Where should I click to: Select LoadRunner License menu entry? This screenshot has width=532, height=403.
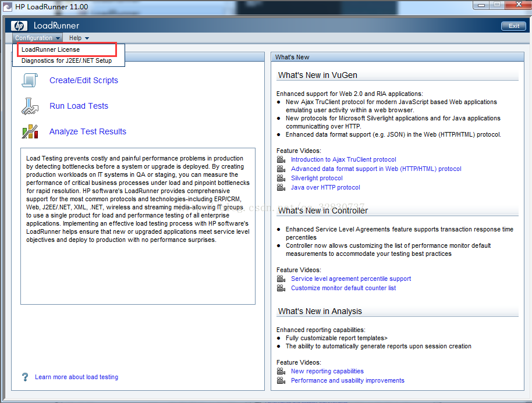tap(51, 49)
